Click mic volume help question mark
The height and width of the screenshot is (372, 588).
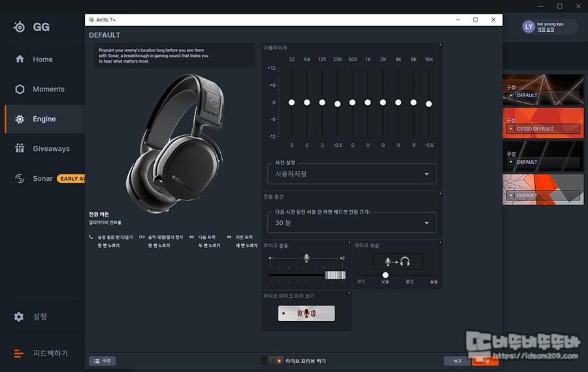click(x=349, y=243)
